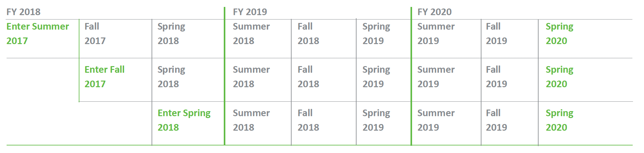Click the FY 2020 header label
The image size is (644, 153).
coord(434,12)
